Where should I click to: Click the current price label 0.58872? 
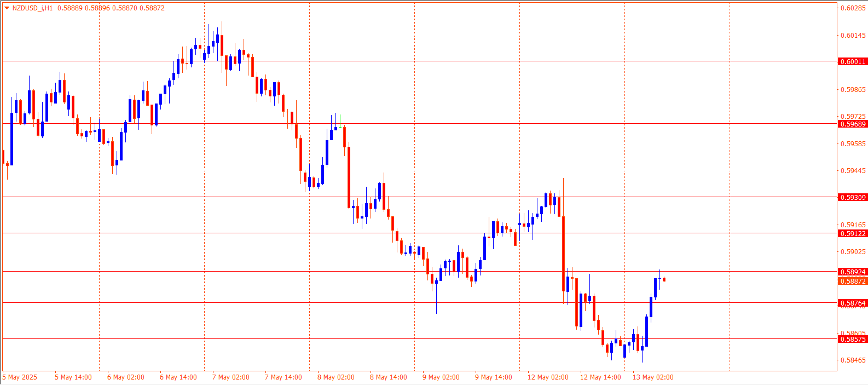(x=853, y=281)
